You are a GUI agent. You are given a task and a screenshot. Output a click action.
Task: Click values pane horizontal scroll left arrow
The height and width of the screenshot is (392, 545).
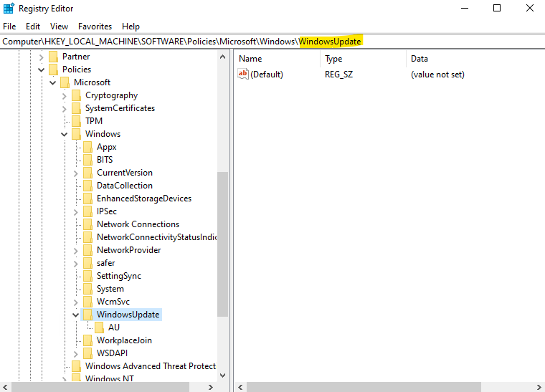(x=240, y=387)
